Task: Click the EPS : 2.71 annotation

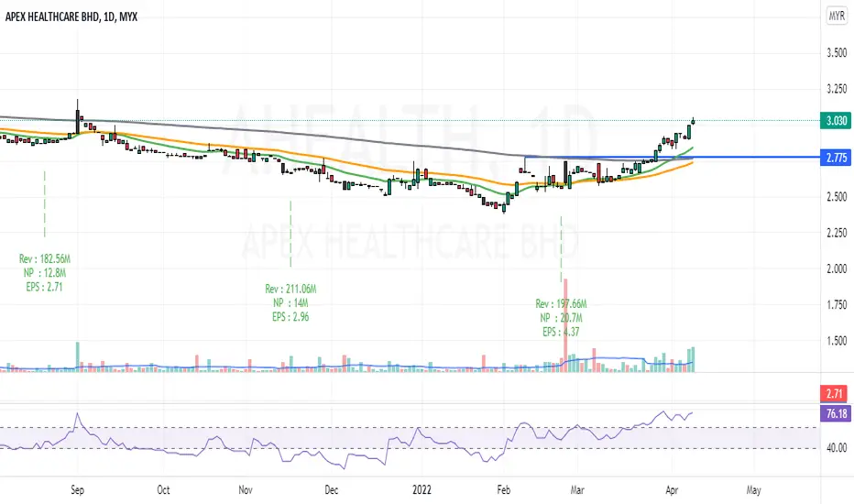Action: (x=45, y=287)
